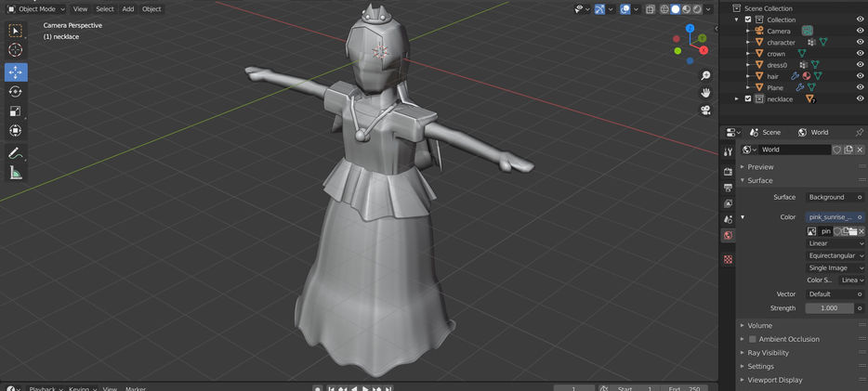Uncheck the necklace collection checkbox
Screen dimensions: 868x391
(x=748, y=99)
